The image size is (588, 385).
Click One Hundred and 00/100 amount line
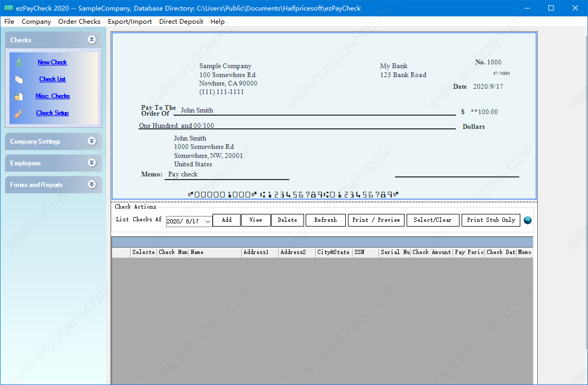177,126
